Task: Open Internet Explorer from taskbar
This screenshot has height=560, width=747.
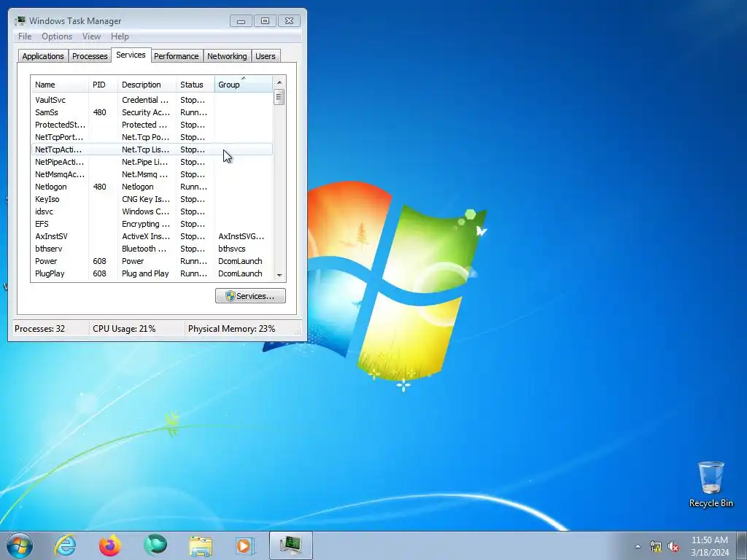Action: (65, 545)
